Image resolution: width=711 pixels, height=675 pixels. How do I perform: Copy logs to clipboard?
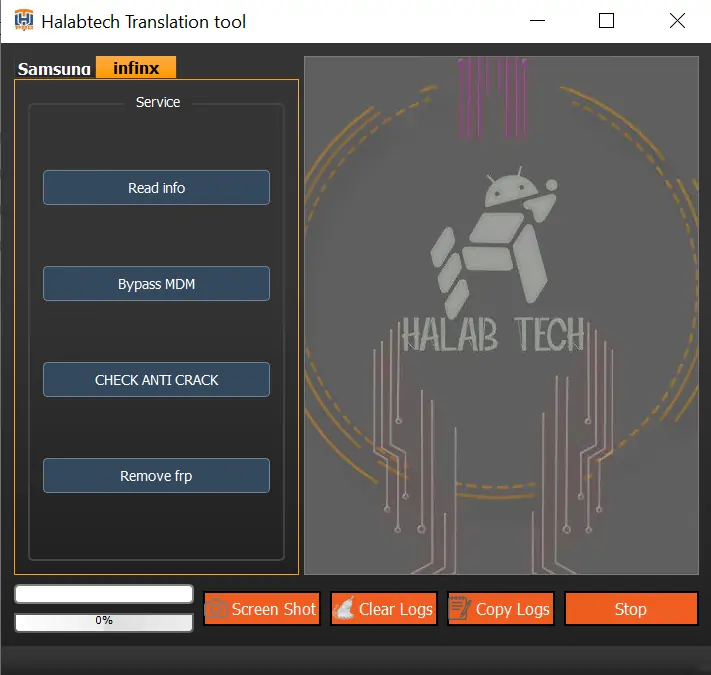(x=501, y=609)
